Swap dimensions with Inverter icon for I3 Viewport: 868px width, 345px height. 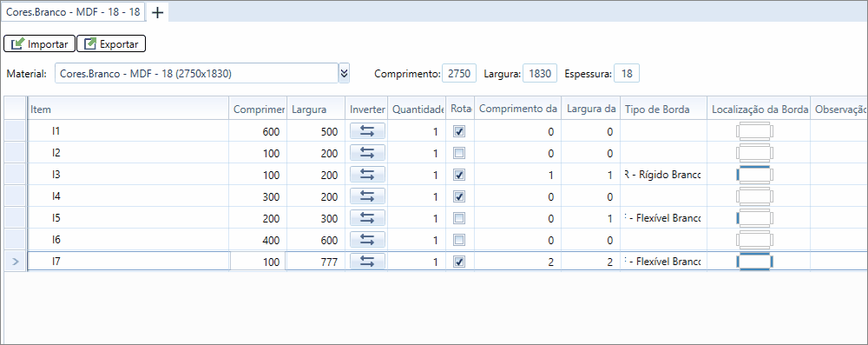click(367, 174)
